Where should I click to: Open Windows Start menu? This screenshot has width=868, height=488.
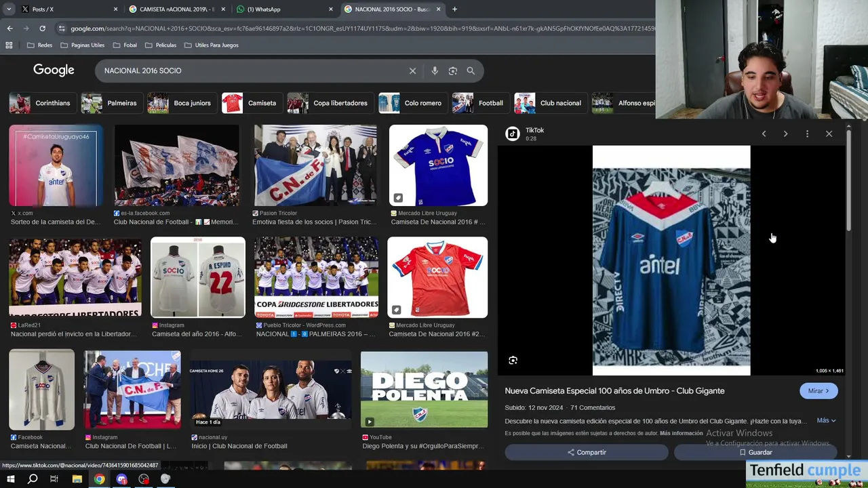click(10, 479)
